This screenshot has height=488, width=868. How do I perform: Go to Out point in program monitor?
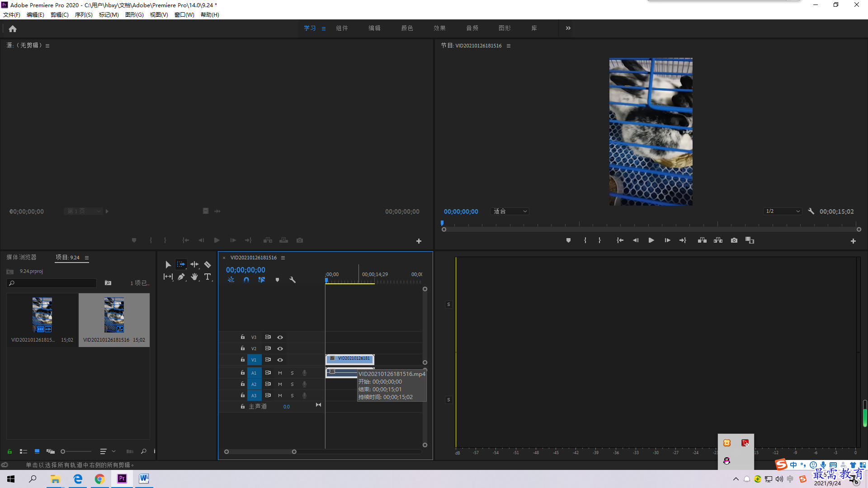[x=683, y=240]
